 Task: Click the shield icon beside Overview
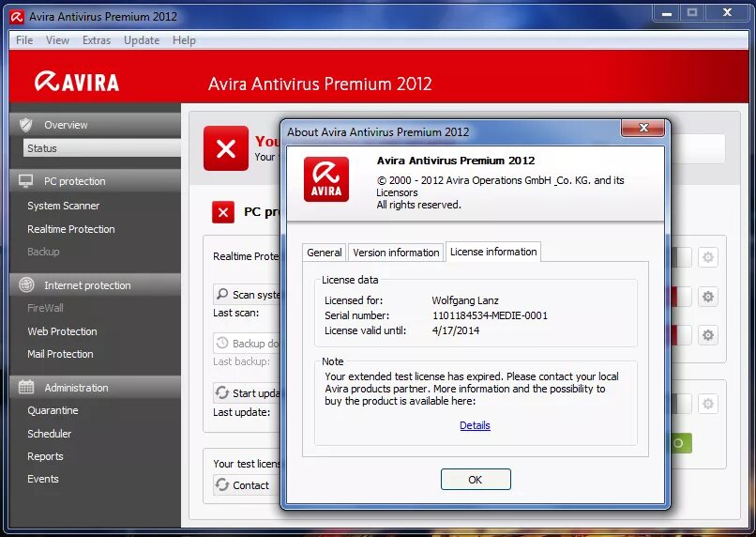tap(26, 125)
